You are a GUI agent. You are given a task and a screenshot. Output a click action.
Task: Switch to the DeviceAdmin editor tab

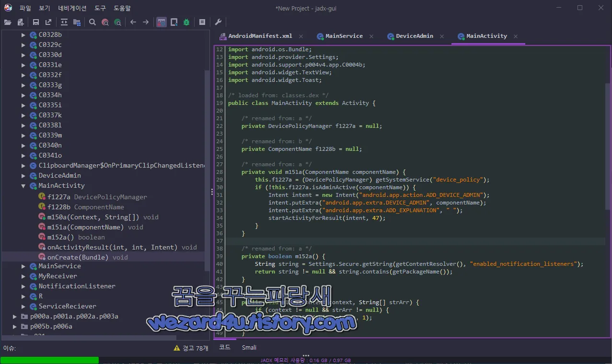pyautogui.click(x=415, y=36)
